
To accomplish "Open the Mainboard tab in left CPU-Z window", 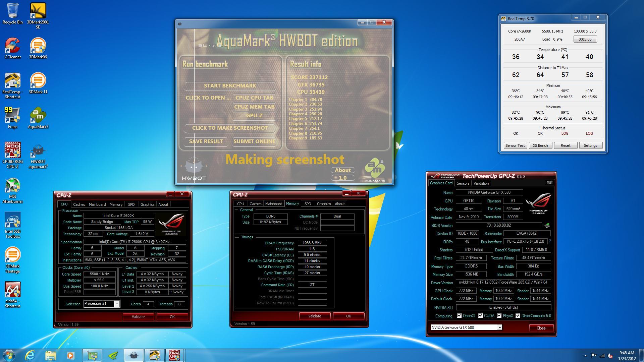I will pyautogui.click(x=97, y=204).
